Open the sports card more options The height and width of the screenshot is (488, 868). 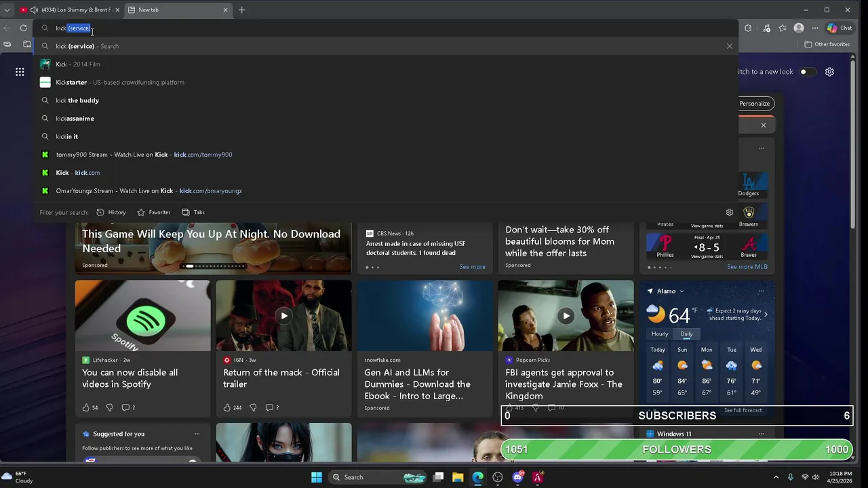point(761,148)
